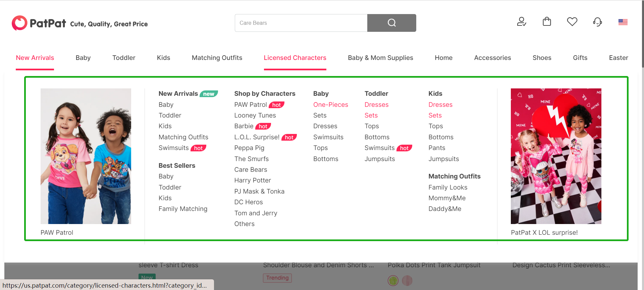This screenshot has width=644, height=290.
Task: Click the Care Bears search field
Action: coord(301,23)
